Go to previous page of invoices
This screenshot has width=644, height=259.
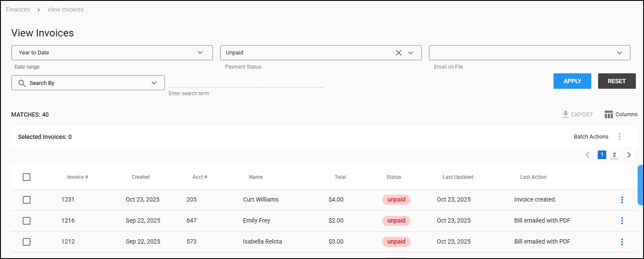click(587, 155)
